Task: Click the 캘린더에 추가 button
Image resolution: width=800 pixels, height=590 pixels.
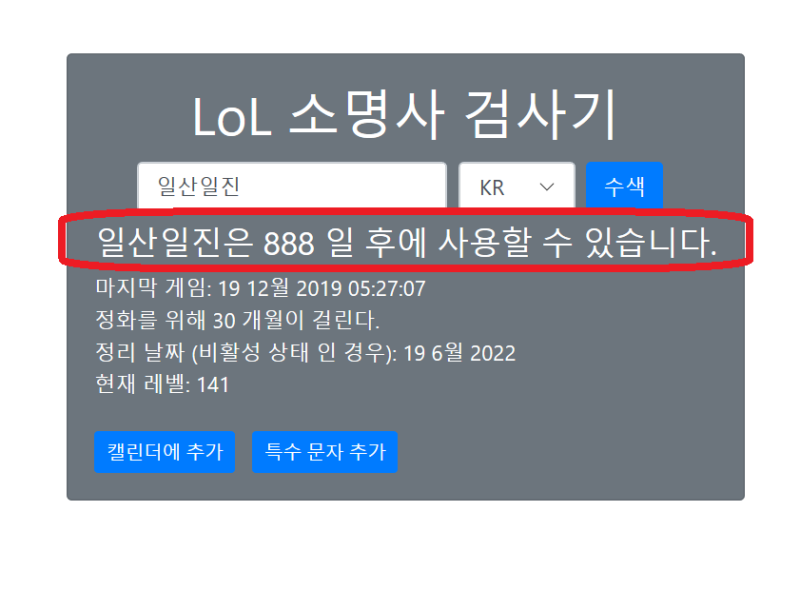Action: click(x=164, y=452)
